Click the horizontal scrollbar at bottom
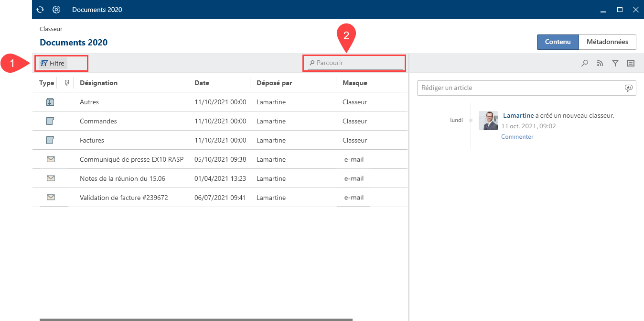 pyautogui.click(x=196, y=319)
